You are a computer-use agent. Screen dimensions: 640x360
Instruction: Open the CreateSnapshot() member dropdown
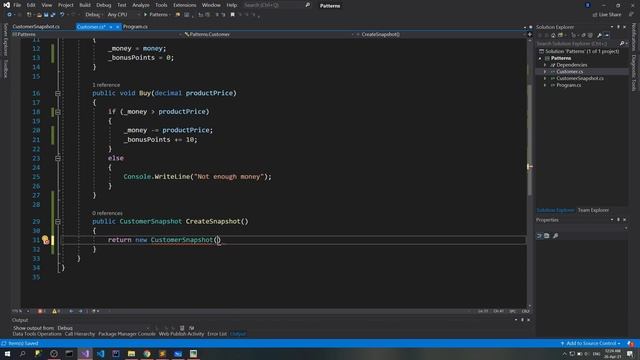(x=440, y=35)
